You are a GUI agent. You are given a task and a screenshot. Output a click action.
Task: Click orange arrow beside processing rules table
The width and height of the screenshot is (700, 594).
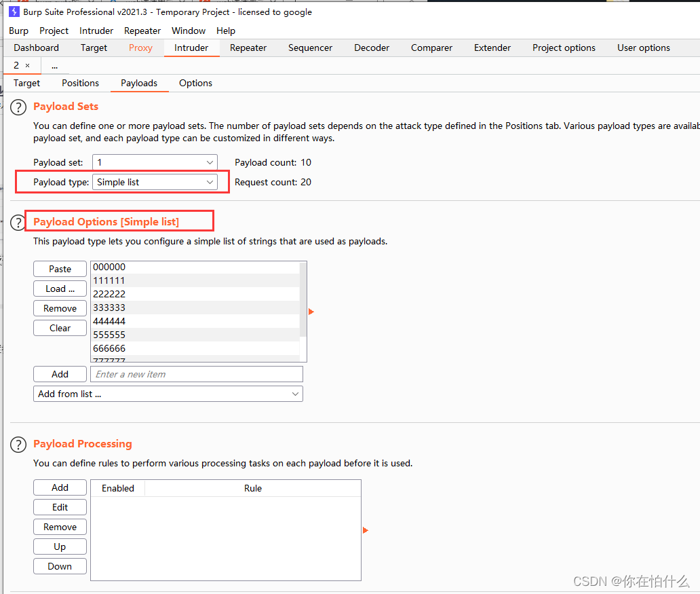(x=365, y=530)
